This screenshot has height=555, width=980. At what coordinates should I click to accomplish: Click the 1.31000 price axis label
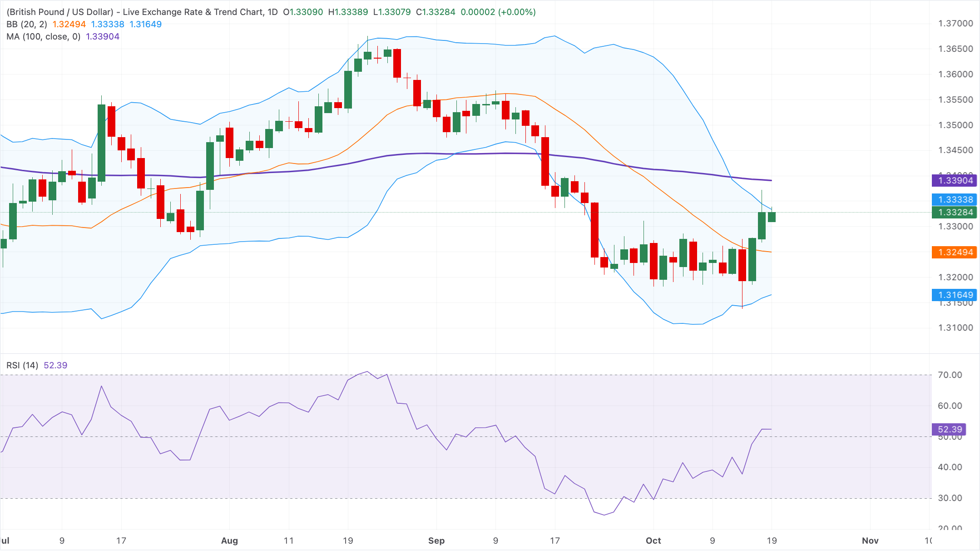tap(955, 327)
